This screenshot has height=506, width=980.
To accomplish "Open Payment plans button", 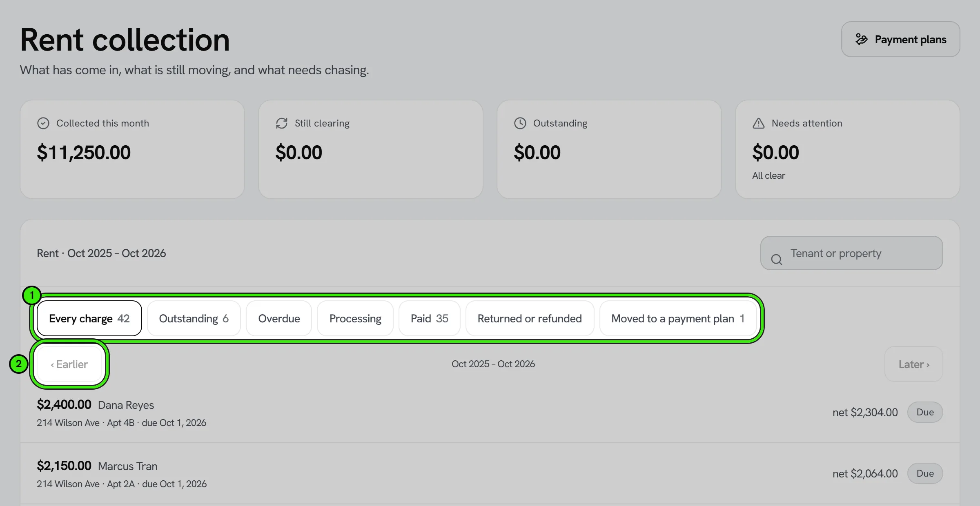I will click(x=900, y=39).
